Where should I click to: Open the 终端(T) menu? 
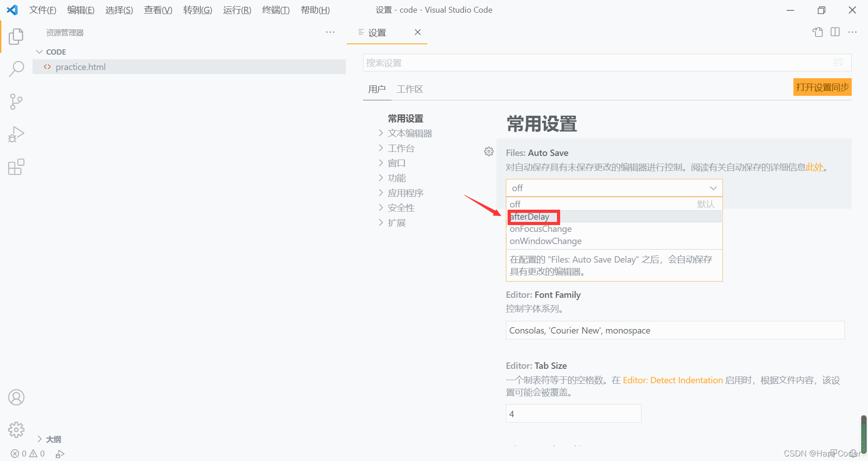pos(276,10)
